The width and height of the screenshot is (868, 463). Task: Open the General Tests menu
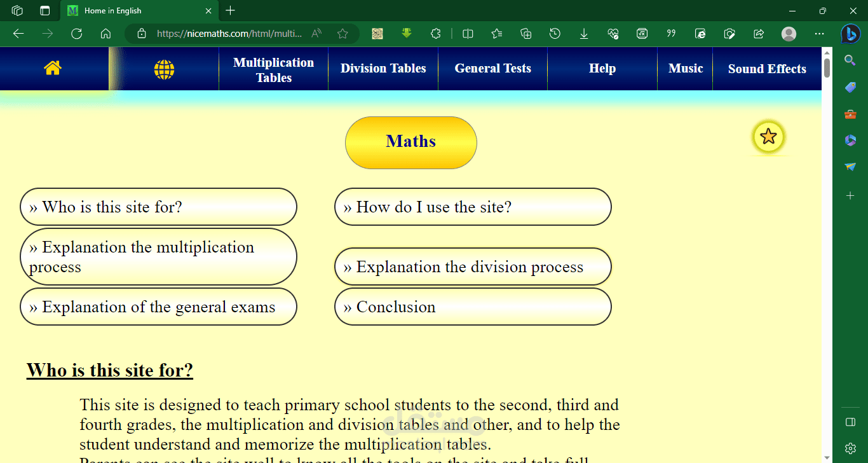point(492,69)
